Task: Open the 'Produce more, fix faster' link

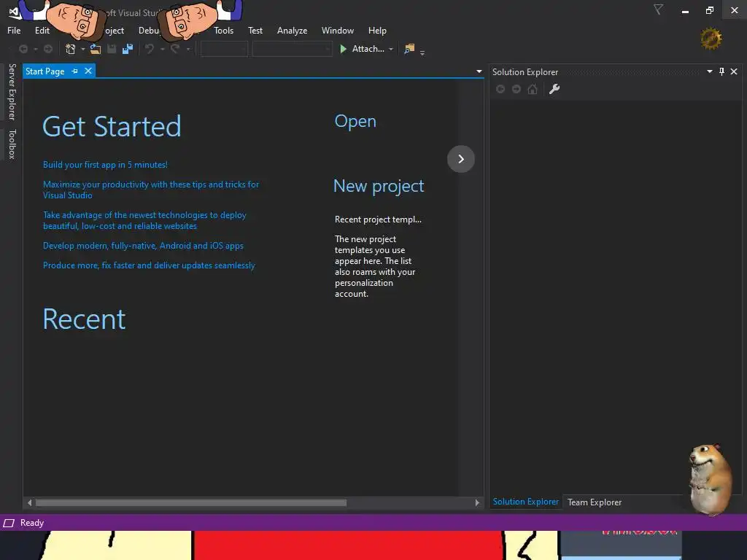Action: click(149, 265)
